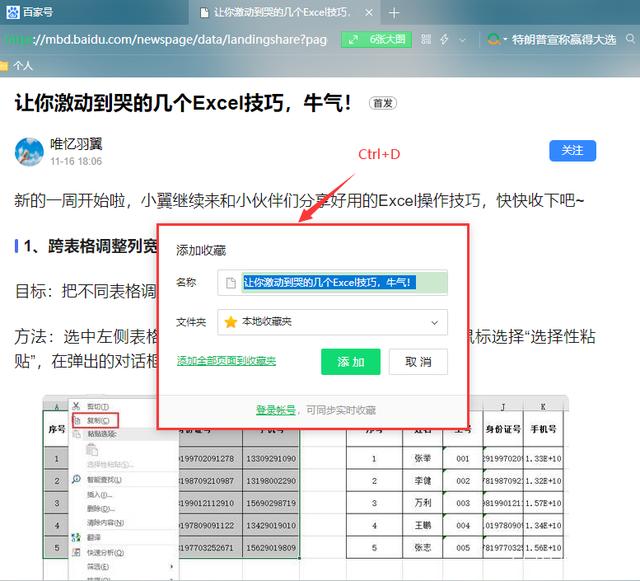Screen dimensions: 640x581
Task: Open the 百家号 tab
Action: tap(30, 12)
